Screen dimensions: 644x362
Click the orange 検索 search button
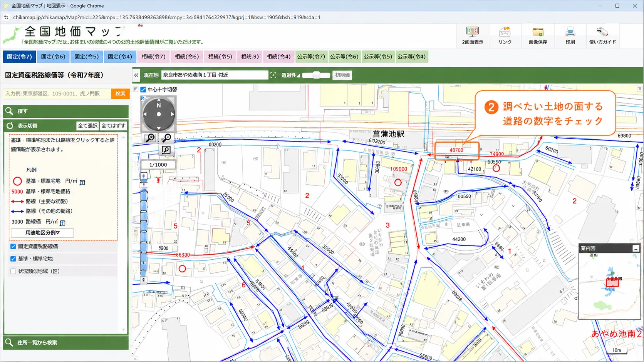pos(120,93)
